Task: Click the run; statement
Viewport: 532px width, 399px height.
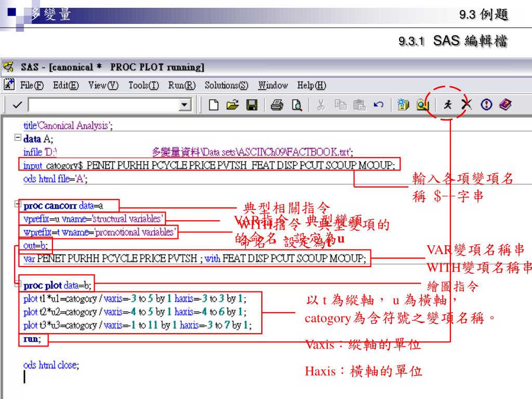Action: pos(32,339)
